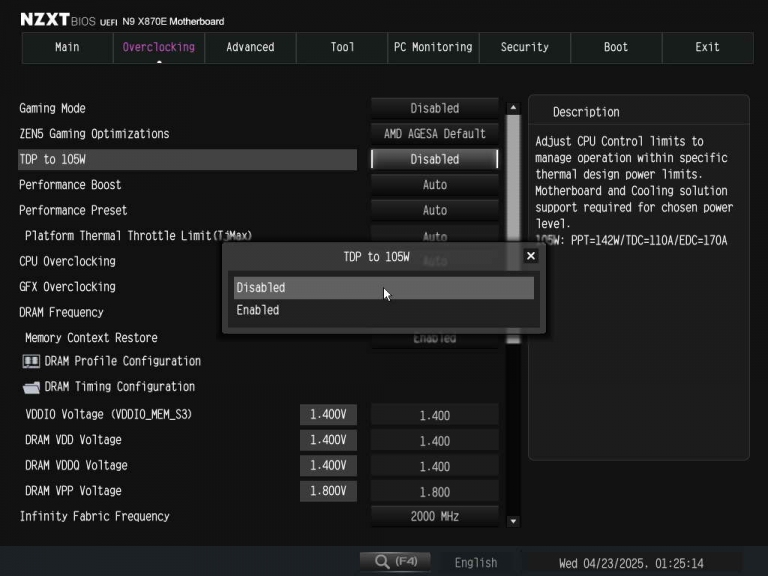Change the language via English button

tap(476, 562)
